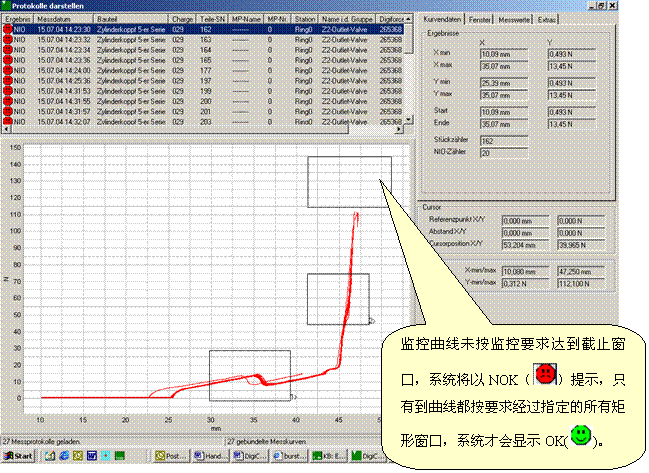Show the Kurvendaten tab
The width and height of the screenshot is (649, 473).
(440, 19)
